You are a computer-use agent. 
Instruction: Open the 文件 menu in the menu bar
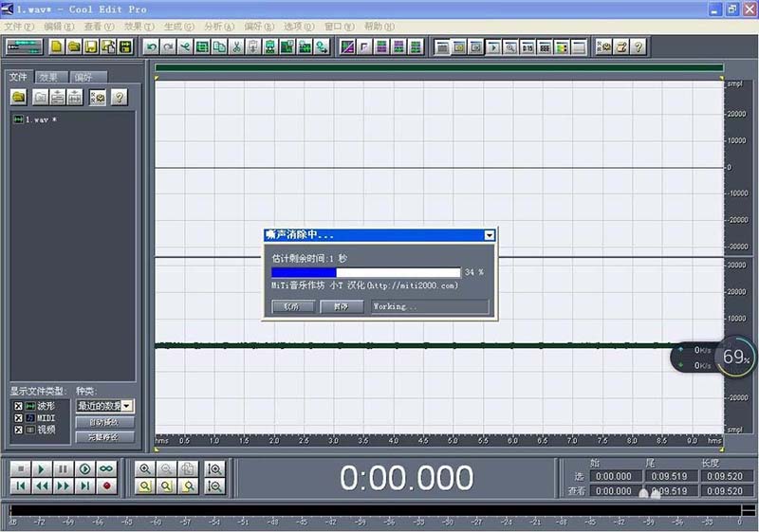click(19, 27)
